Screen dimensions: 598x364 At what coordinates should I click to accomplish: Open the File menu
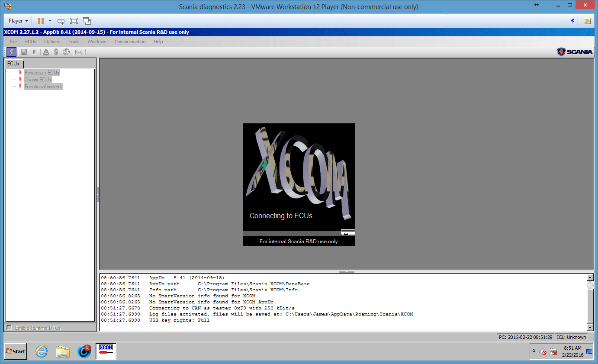(13, 42)
